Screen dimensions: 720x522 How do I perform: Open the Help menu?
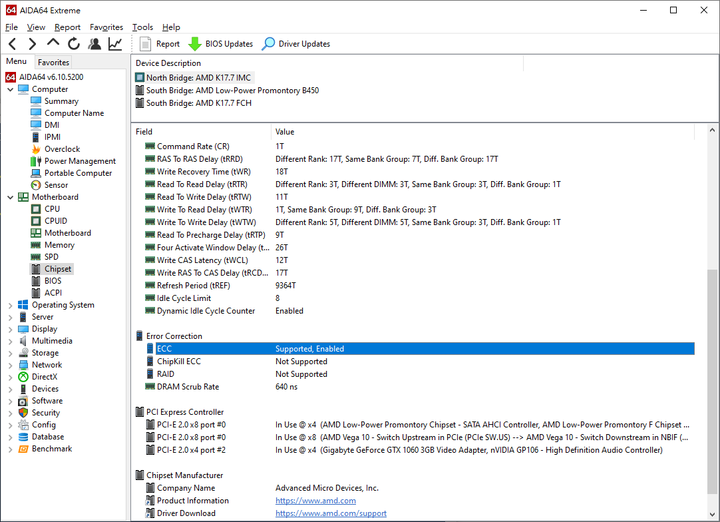point(171,27)
